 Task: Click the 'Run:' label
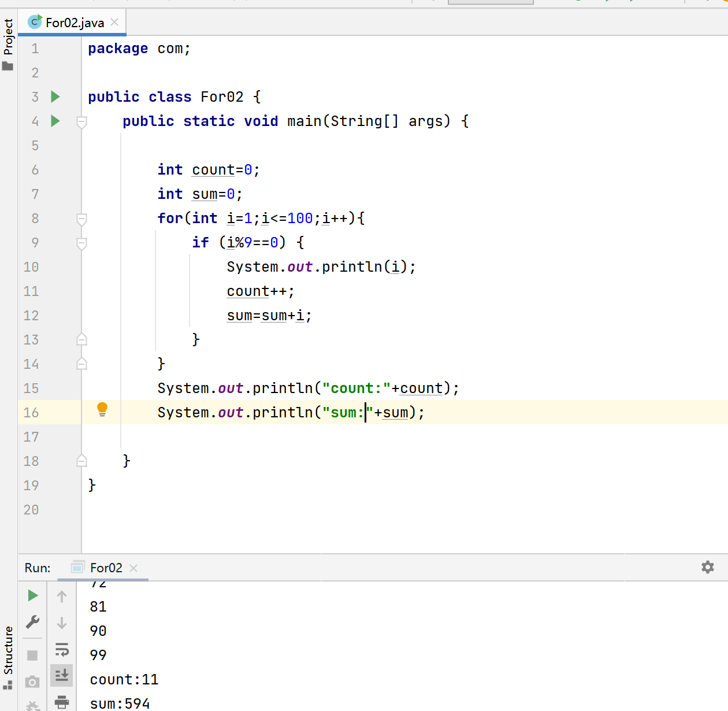tap(38, 568)
